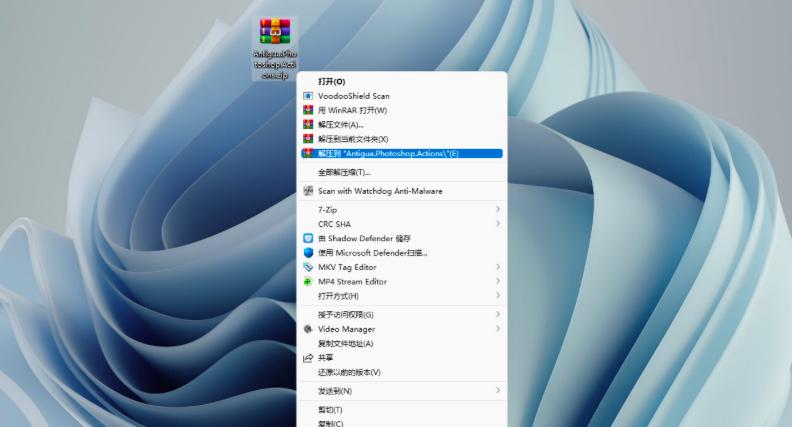The width and height of the screenshot is (792, 427).
Task: Expand the 7-Zip submenu arrow
Action: 498,209
